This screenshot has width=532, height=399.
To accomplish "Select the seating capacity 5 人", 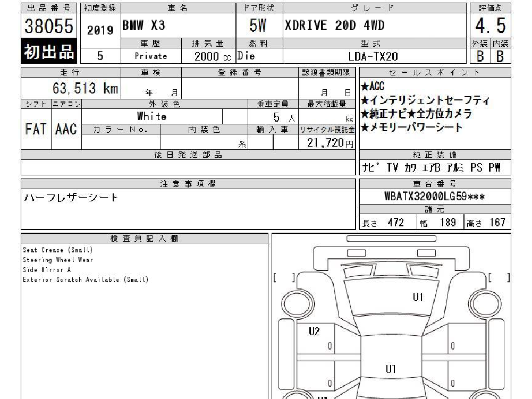I will [x=284, y=117].
